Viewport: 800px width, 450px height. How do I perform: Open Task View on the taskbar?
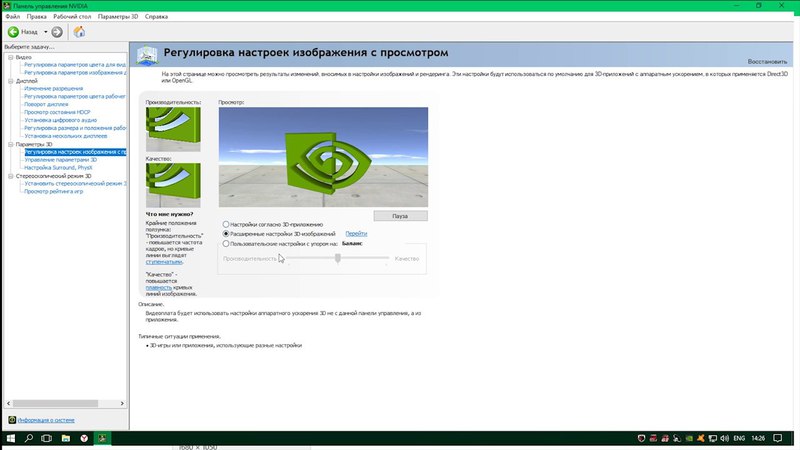pyautogui.click(x=46, y=438)
